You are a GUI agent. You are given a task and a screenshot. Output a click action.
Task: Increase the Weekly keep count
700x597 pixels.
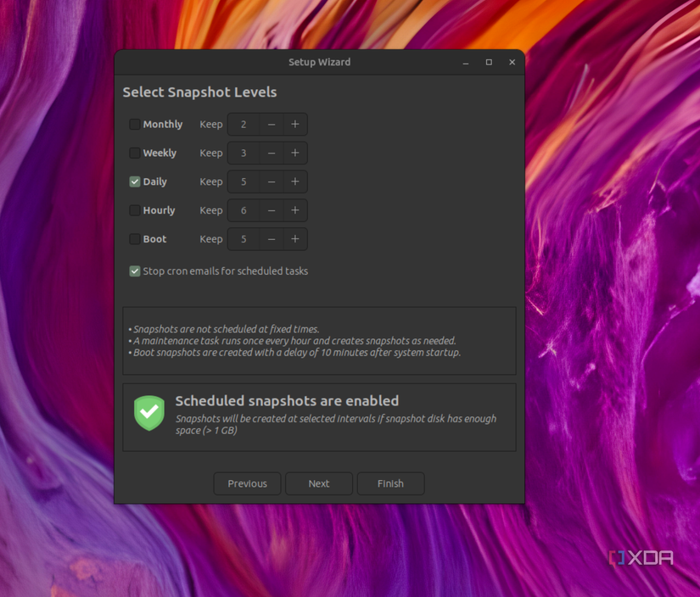[295, 153]
